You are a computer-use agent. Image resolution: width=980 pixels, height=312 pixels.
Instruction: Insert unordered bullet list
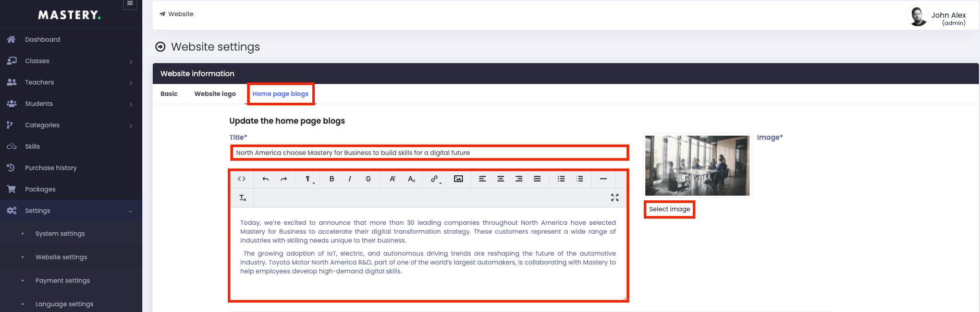click(x=561, y=179)
